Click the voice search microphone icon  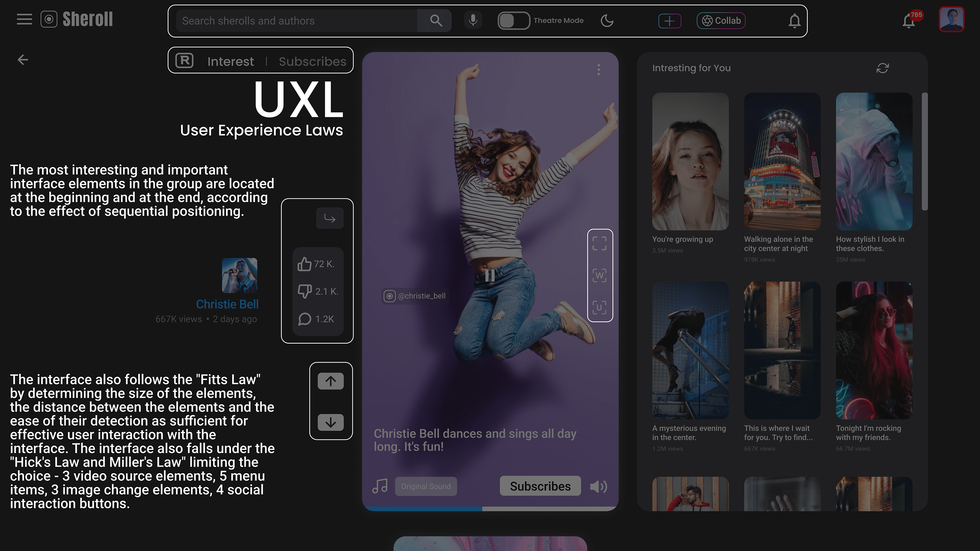pos(473,21)
